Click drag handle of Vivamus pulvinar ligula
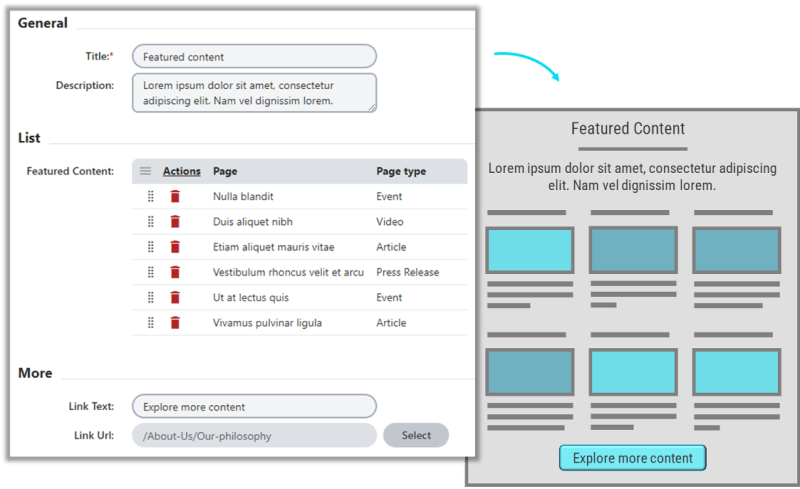The image size is (800, 489). pyautogui.click(x=151, y=323)
